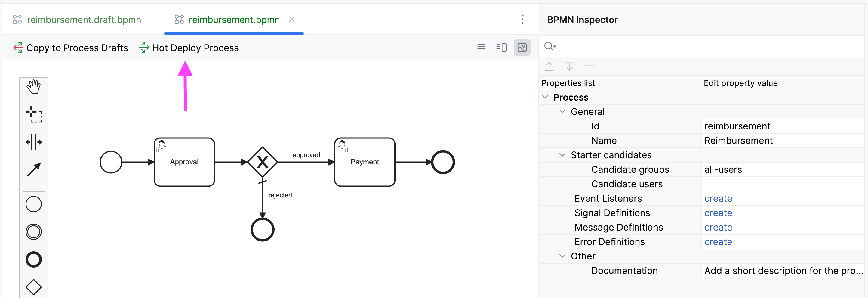Image resolution: width=868 pixels, height=298 pixels.
Task: Create a new Event Listener
Action: [718, 199]
